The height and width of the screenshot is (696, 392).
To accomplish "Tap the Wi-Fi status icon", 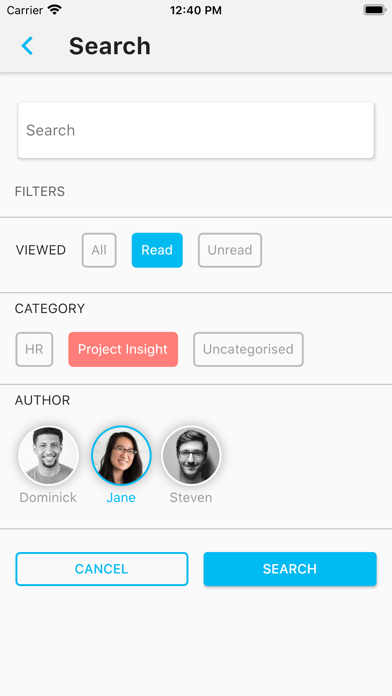I will (55, 10).
